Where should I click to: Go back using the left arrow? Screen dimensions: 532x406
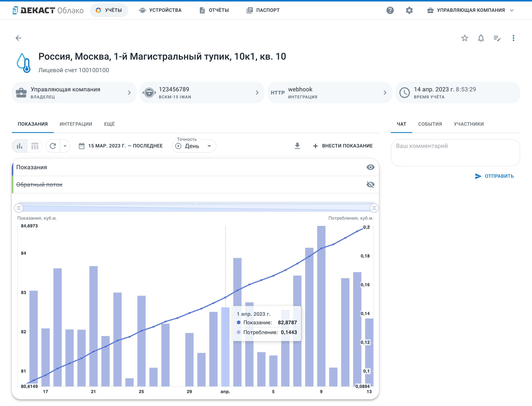pos(19,38)
